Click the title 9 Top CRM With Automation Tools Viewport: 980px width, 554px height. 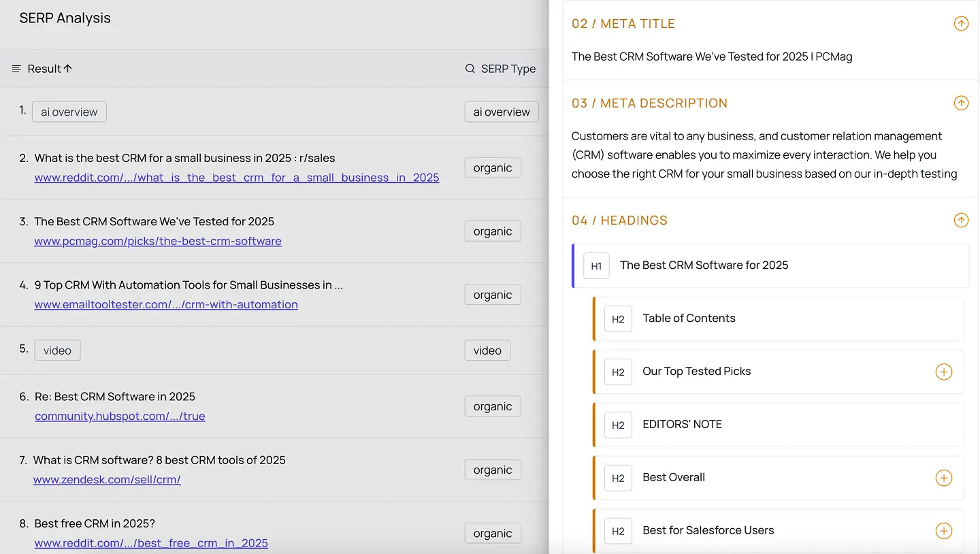(x=189, y=284)
